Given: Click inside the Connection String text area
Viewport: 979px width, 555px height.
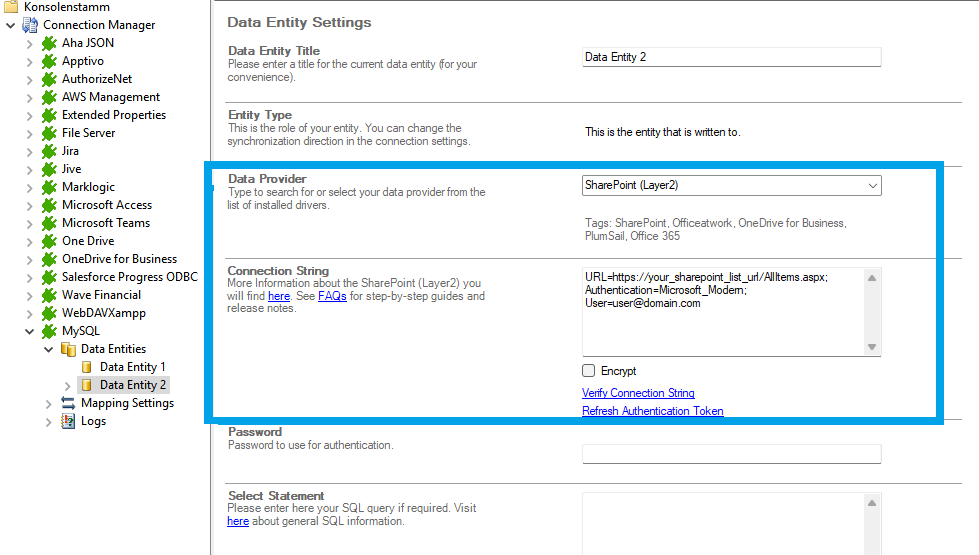Looking at the screenshot, I should pyautogui.click(x=722, y=312).
